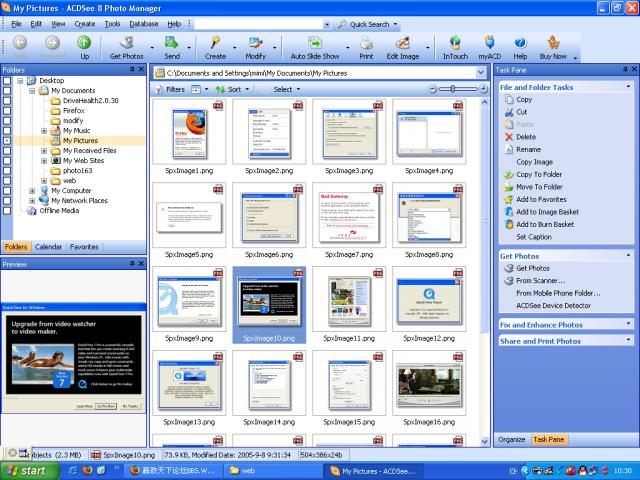Tick the checkbox beside My Music
This screenshot has height=480, width=640.
point(7,131)
